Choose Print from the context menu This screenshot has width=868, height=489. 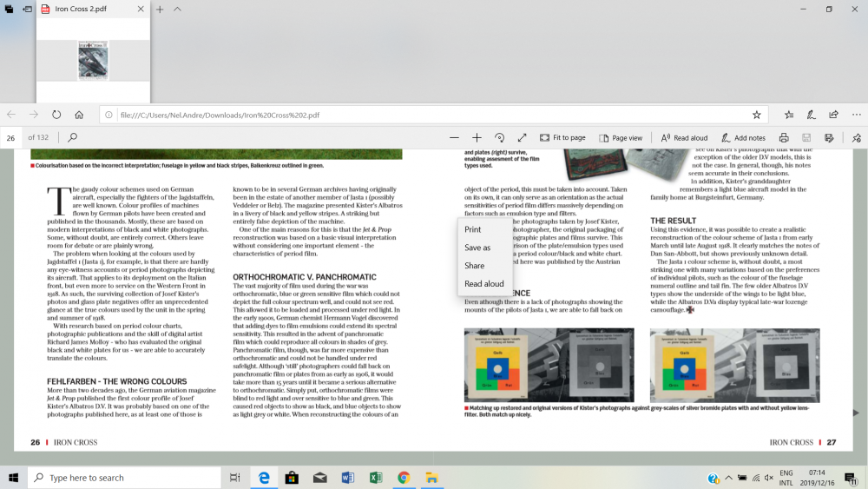click(x=485, y=229)
